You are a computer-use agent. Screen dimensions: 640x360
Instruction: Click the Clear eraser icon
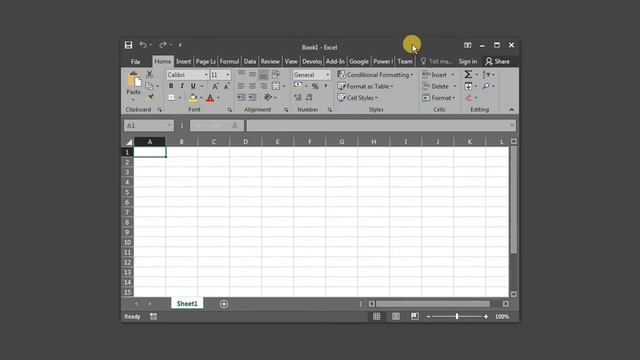tap(469, 98)
